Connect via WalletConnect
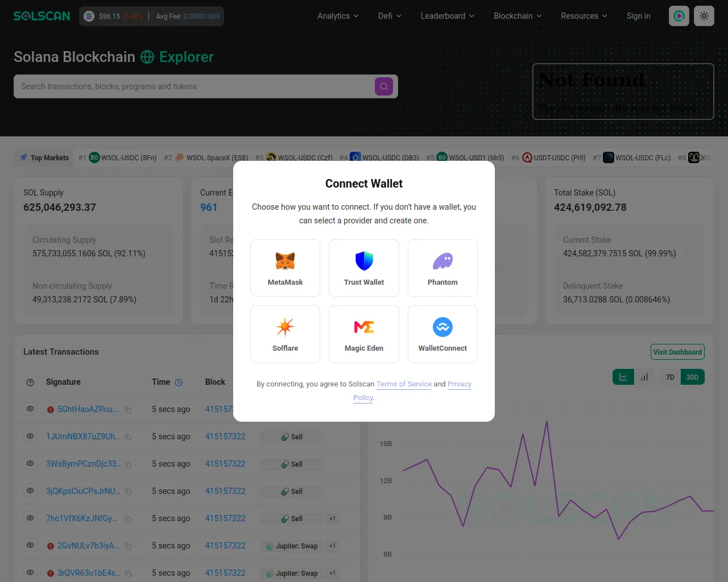 [442, 334]
